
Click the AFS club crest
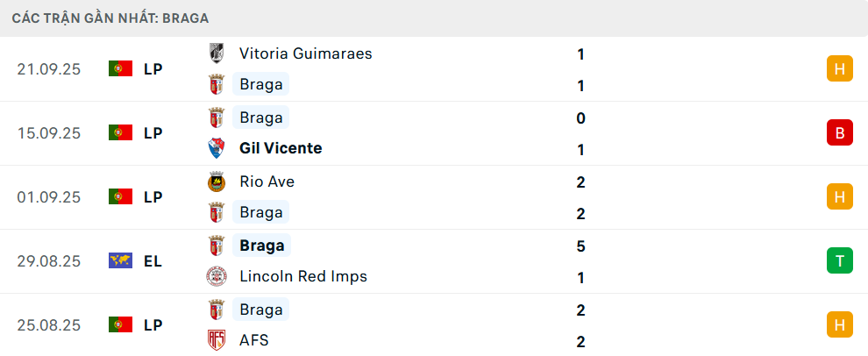pos(216,339)
